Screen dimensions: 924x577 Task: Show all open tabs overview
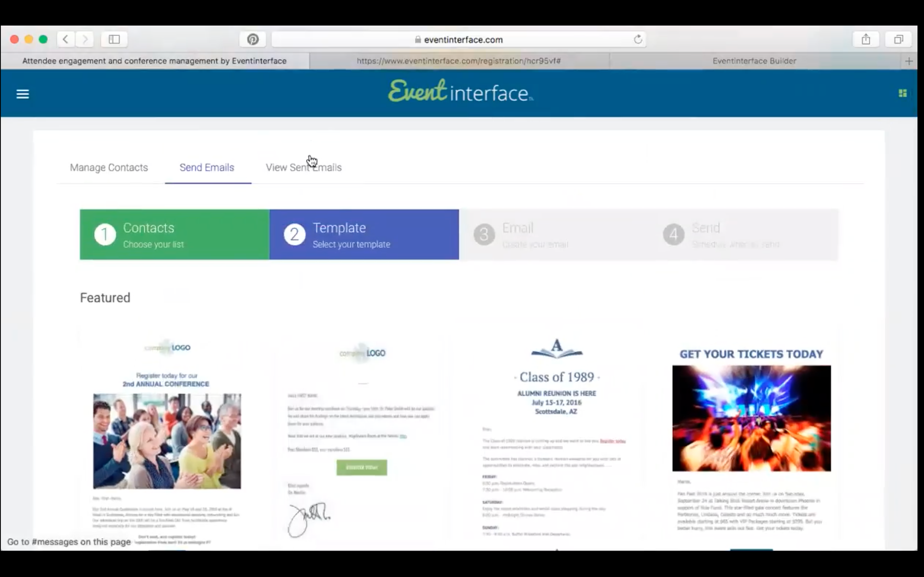click(898, 39)
